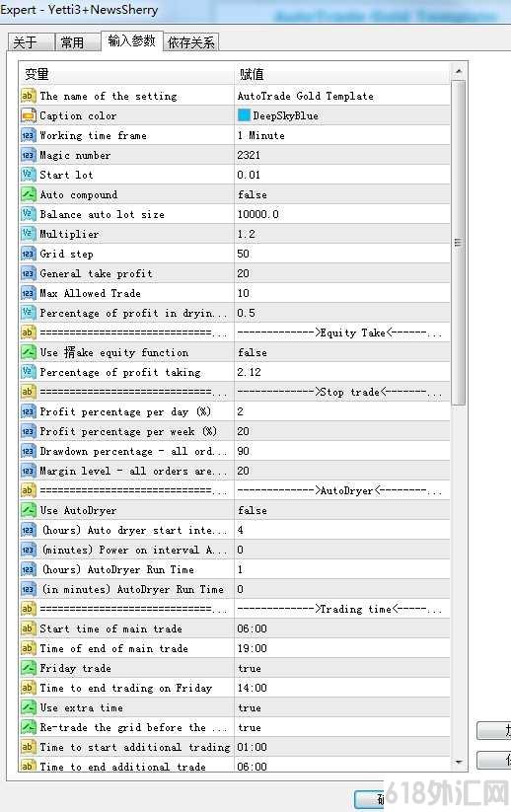Click the integer icon beside Grid step
The height and width of the screenshot is (812, 511).
(x=28, y=254)
